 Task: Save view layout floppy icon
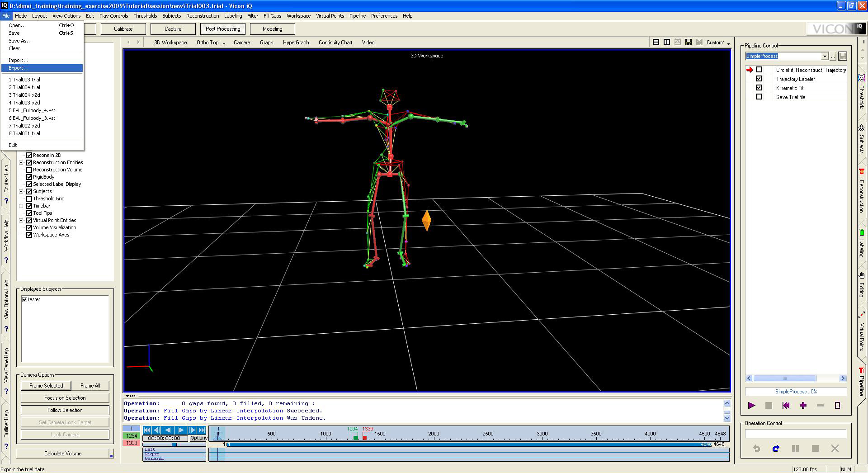point(689,42)
